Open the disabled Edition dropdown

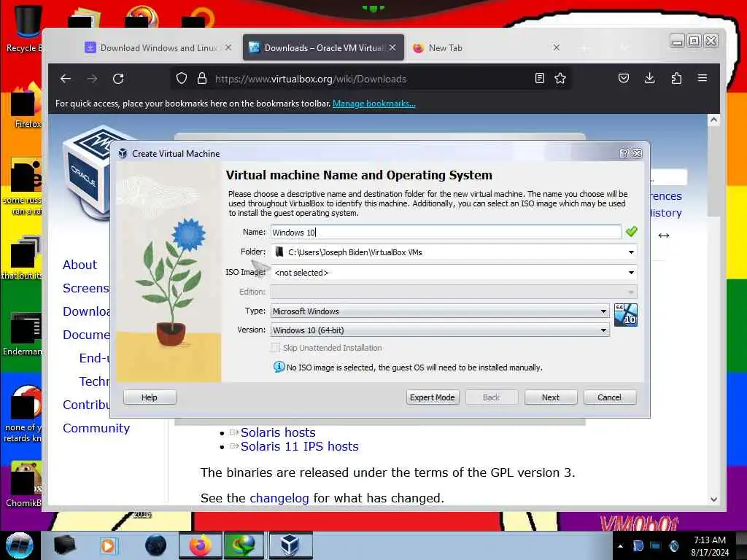[454, 292]
